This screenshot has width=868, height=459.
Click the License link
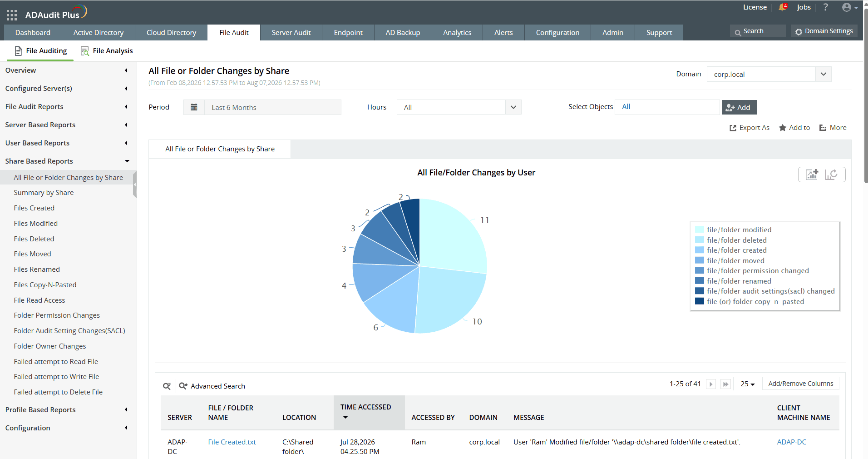(x=755, y=7)
